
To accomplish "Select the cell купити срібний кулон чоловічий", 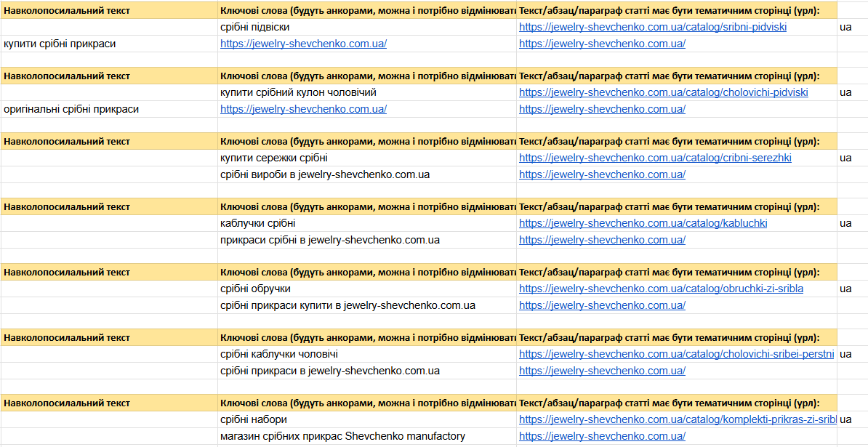I will coord(367,92).
